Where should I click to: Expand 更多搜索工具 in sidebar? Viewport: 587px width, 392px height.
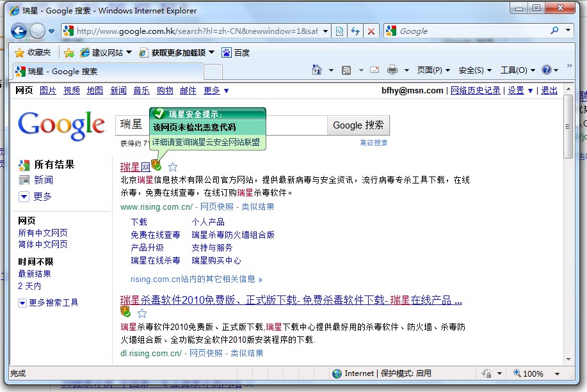(48, 302)
